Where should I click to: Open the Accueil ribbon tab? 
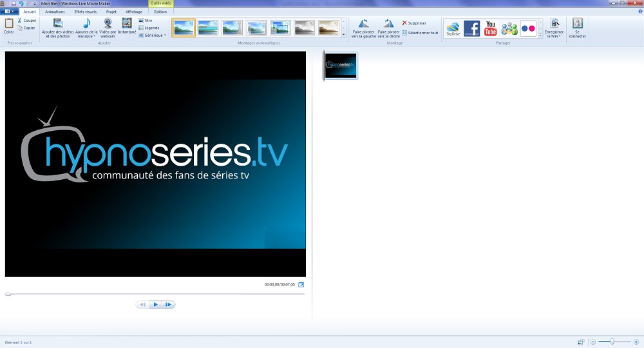point(29,12)
